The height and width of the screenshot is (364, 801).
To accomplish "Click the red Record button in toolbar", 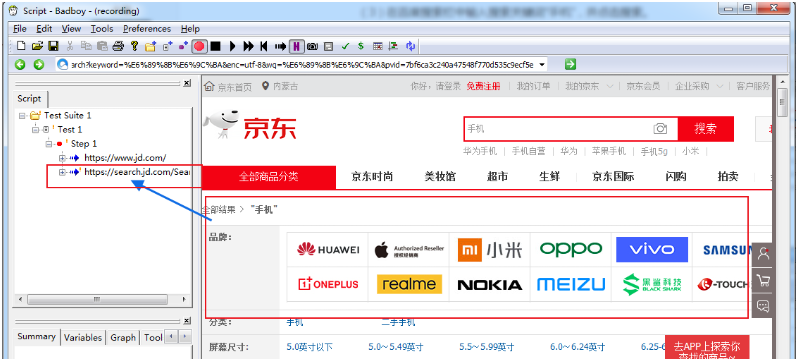I will 199,46.
